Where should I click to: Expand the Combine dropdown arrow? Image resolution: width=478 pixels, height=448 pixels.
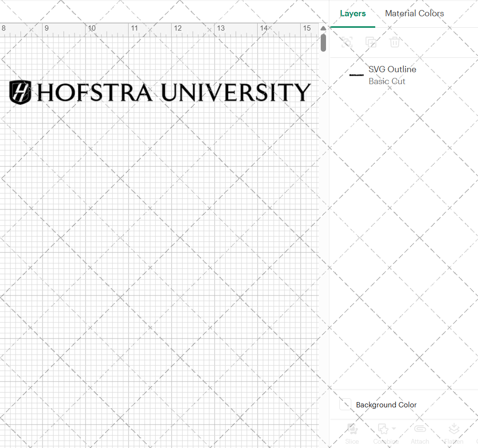(394, 428)
